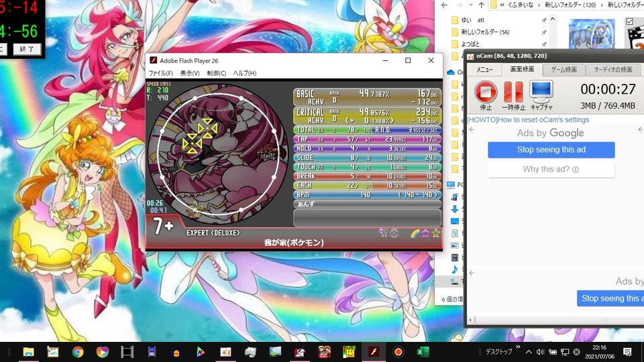Screen dimensions: 644x362
Task: Click the ad back arrow beside 'Ads by Google'
Action: pos(472,129)
